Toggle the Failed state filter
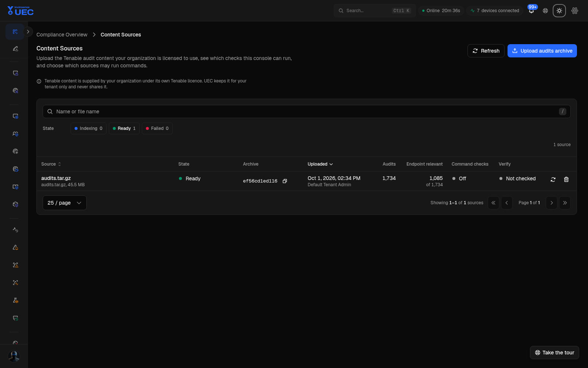The image size is (588, 368). (x=157, y=128)
